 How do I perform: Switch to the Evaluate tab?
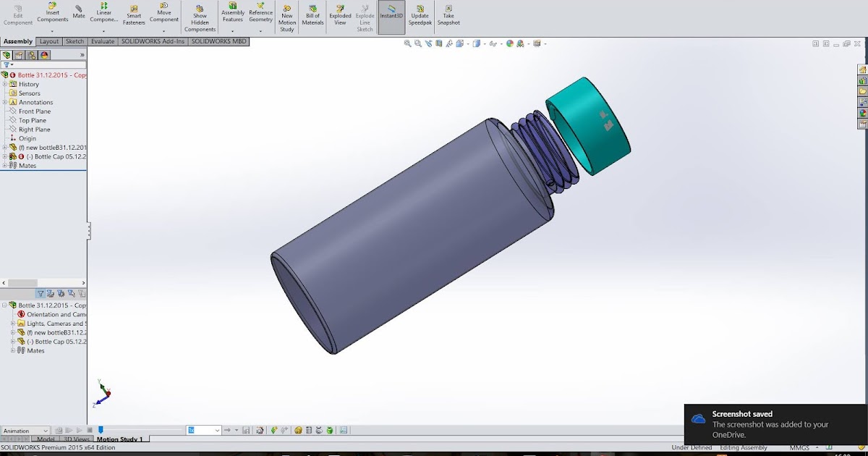(102, 41)
